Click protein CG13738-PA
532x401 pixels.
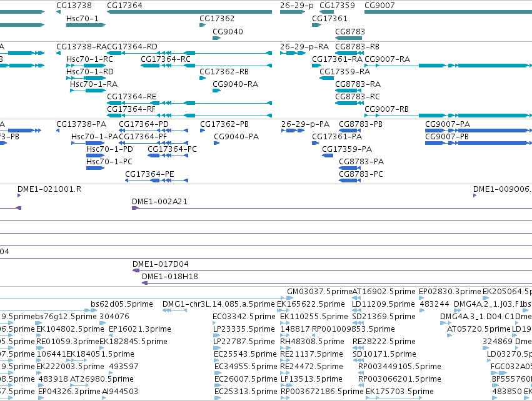point(58,131)
